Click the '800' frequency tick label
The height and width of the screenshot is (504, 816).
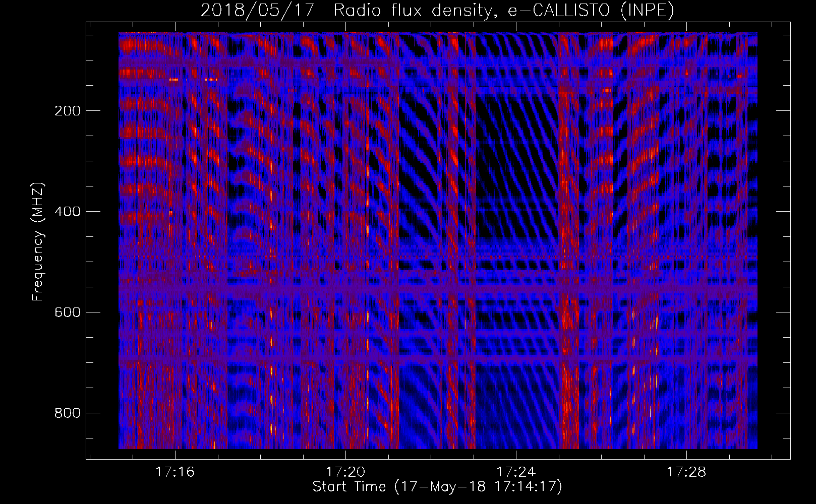click(68, 413)
